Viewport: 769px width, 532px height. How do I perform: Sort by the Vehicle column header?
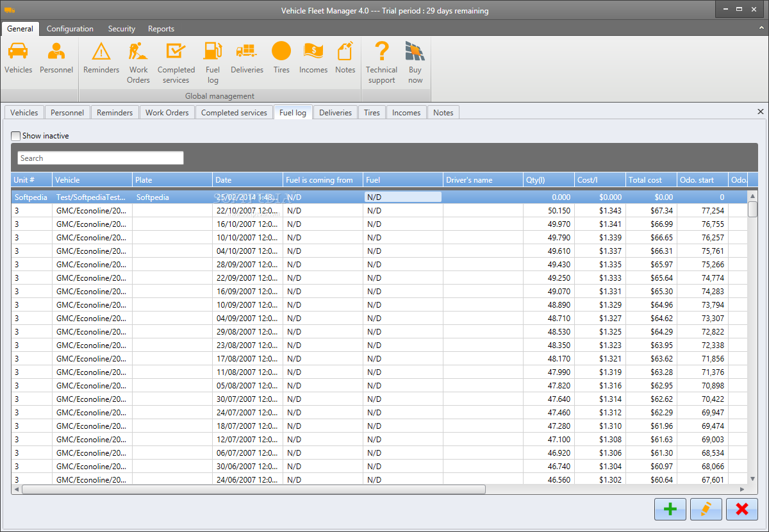[x=92, y=180]
